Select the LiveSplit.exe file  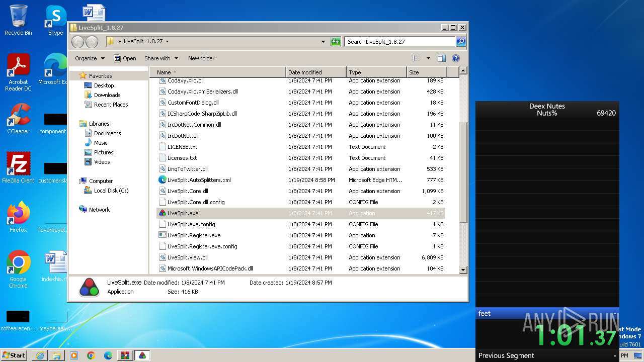301,213
